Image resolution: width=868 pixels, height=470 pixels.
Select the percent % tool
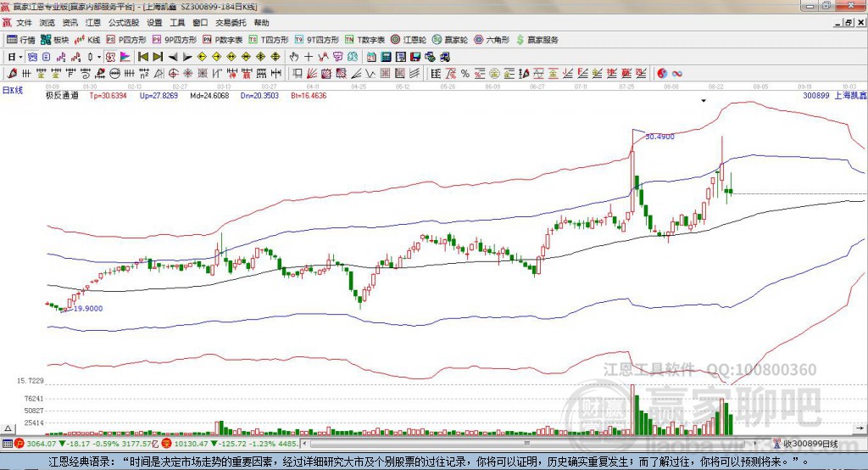(x=465, y=73)
